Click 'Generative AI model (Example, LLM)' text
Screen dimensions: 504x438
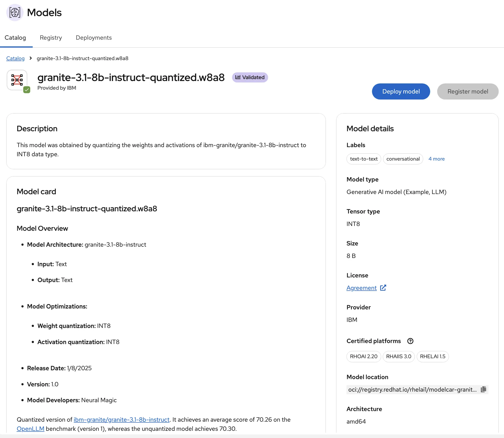tap(397, 192)
